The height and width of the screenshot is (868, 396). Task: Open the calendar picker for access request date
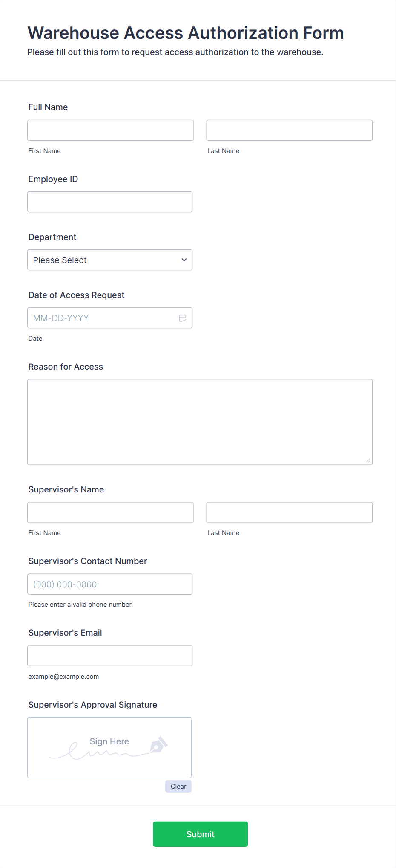pyautogui.click(x=183, y=318)
